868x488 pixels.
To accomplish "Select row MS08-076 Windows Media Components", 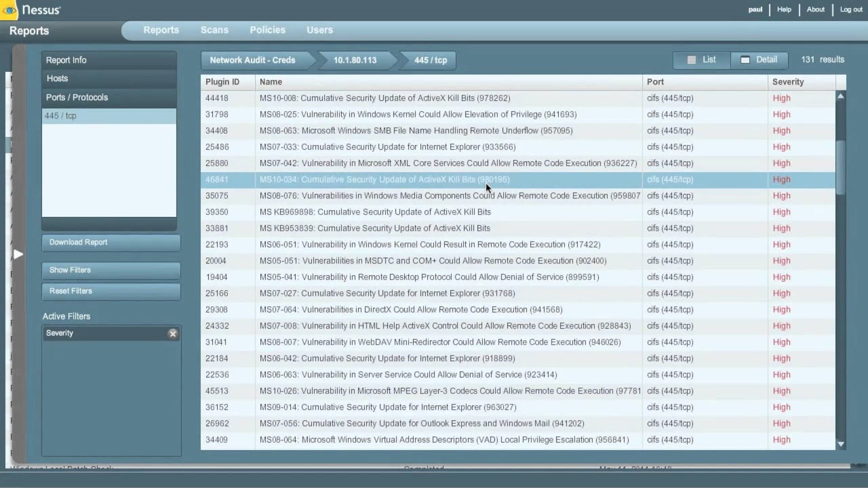I will tap(518, 196).
